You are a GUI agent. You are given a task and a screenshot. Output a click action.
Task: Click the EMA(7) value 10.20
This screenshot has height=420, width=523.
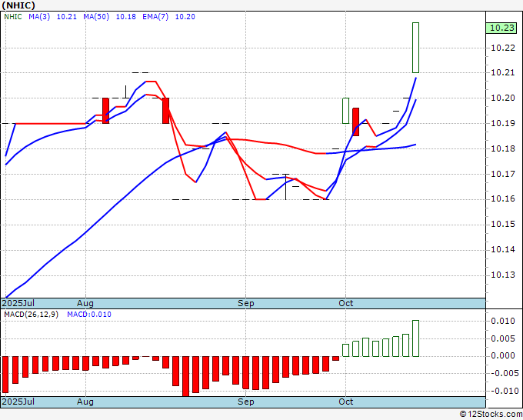[x=185, y=17]
